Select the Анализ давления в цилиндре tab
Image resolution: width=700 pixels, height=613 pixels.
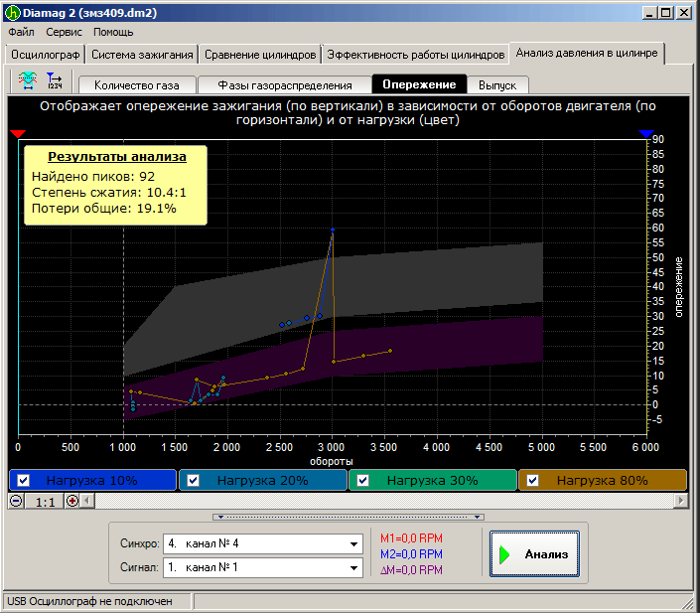point(587,53)
